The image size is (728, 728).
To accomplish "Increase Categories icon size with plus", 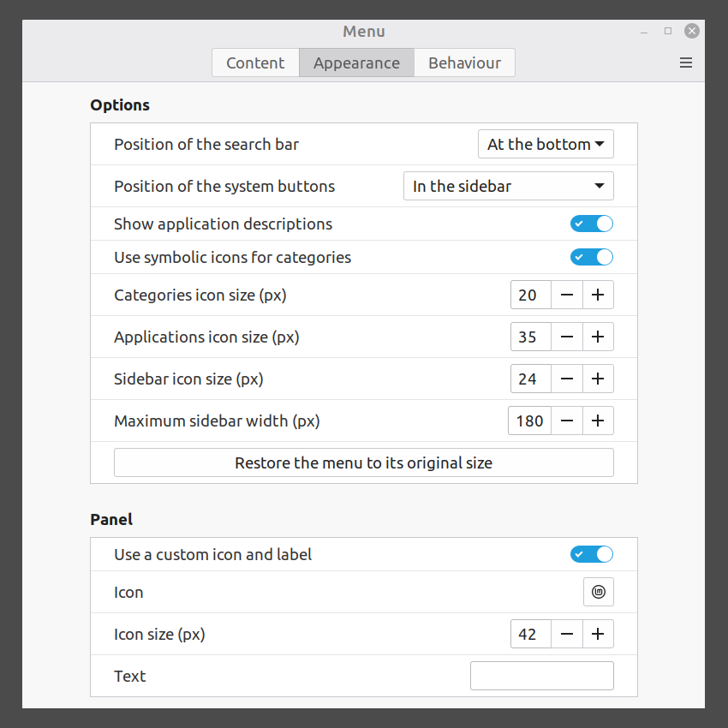I will coord(598,295).
